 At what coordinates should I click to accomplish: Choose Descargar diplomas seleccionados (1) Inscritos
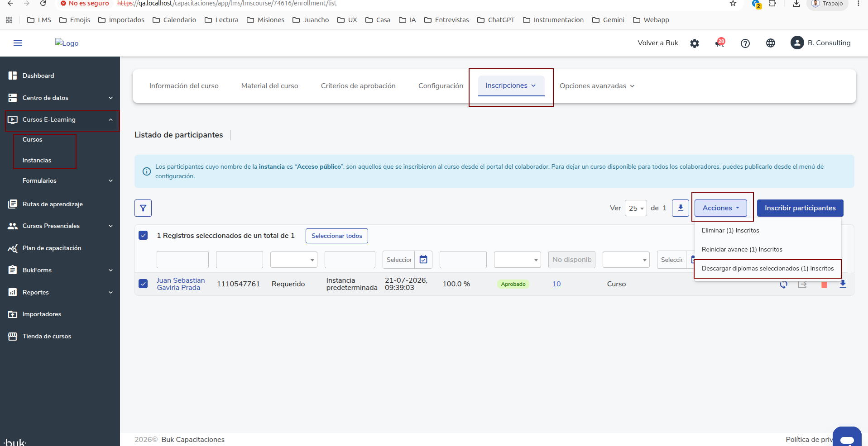click(x=768, y=268)
